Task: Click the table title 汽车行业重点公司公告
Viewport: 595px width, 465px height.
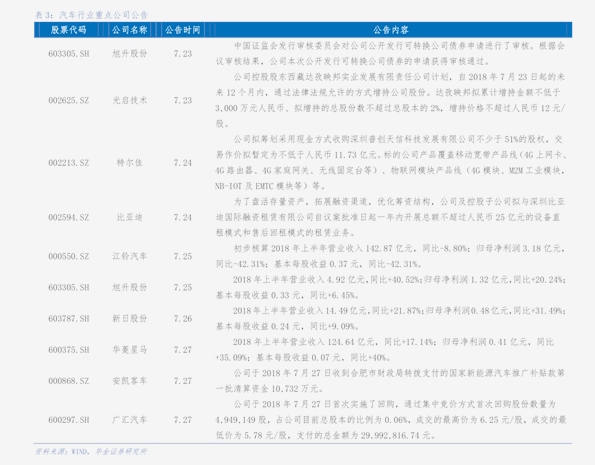Action: 103,15
